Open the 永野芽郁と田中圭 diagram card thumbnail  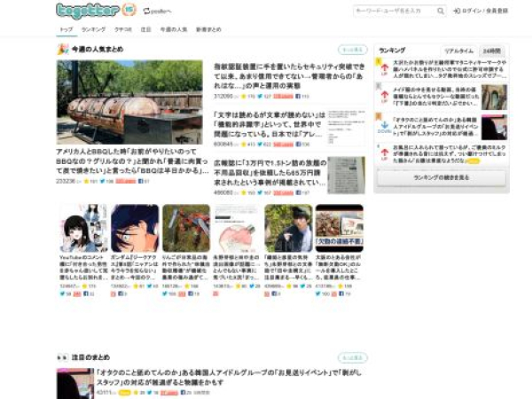237,228
